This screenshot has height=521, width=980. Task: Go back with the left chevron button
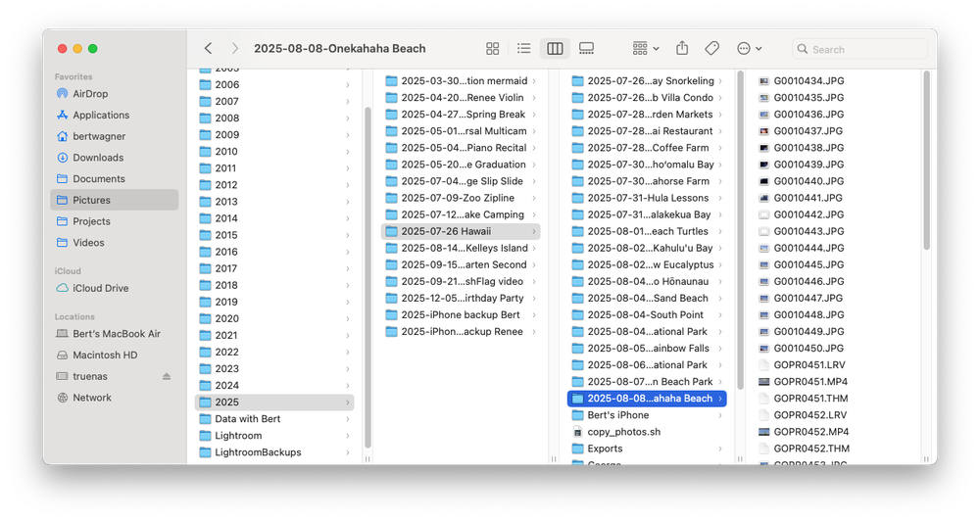click(x=208, y=49)
